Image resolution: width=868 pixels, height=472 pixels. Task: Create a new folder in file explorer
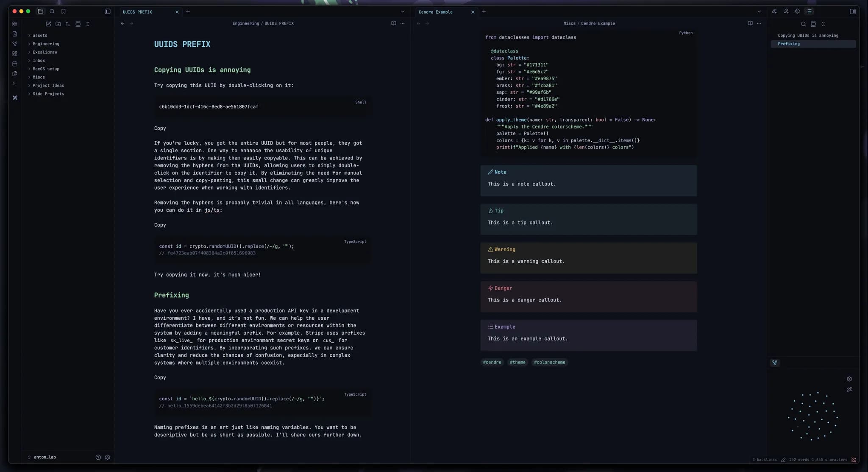pyautogui.click(x=58, y=24)
